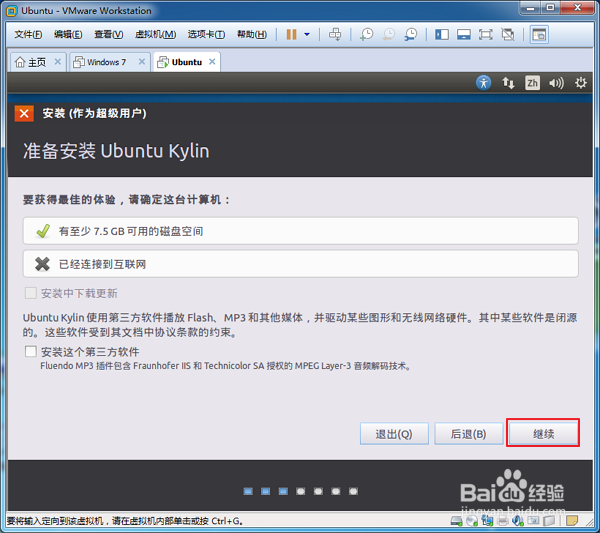The image size is (600, 533).
Task: Toggle the thumbnail bar view
Action: [x=464, y=35]
